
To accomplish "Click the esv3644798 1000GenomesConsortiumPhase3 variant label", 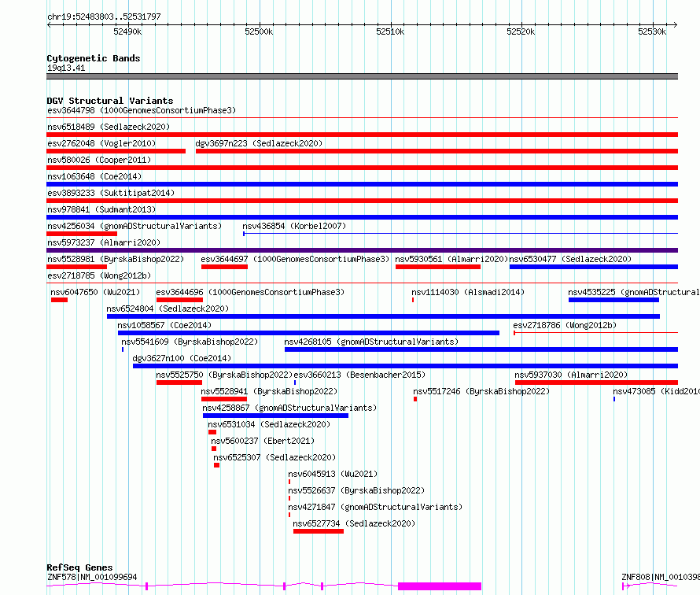I will (x=142, y=110).
